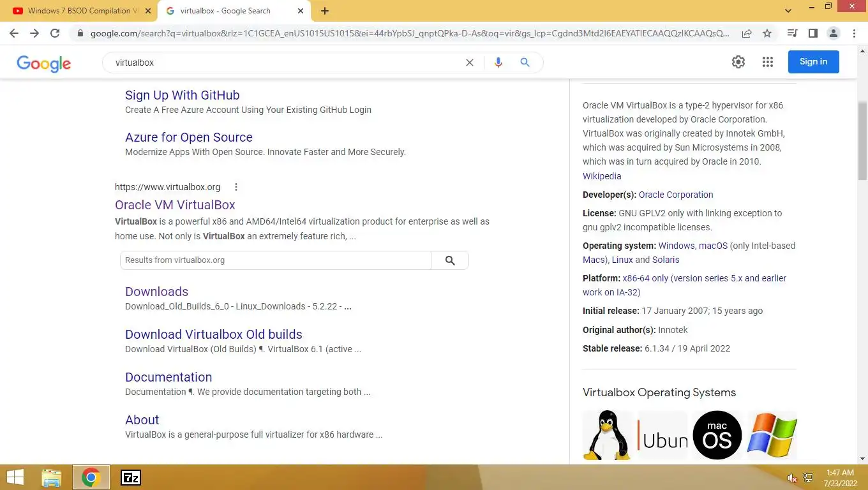Go forward in browser history
Viewport: 868px width, 490px height.
coord(34,33)
